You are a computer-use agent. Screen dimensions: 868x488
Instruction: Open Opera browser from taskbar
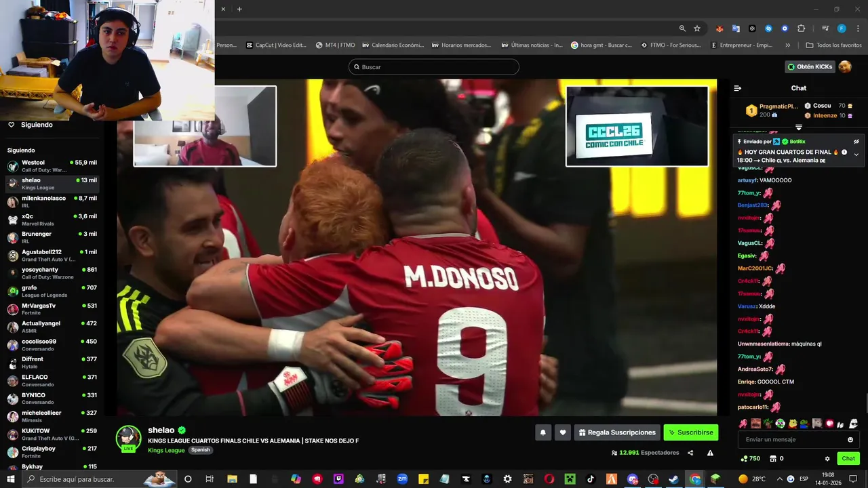tap(549, 479)
